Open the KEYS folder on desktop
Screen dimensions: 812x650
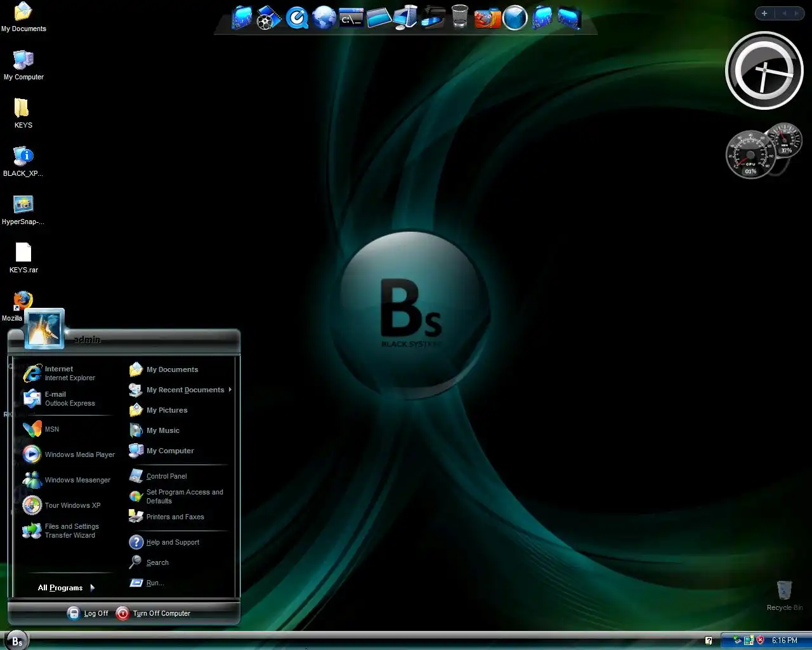point(23,113)
